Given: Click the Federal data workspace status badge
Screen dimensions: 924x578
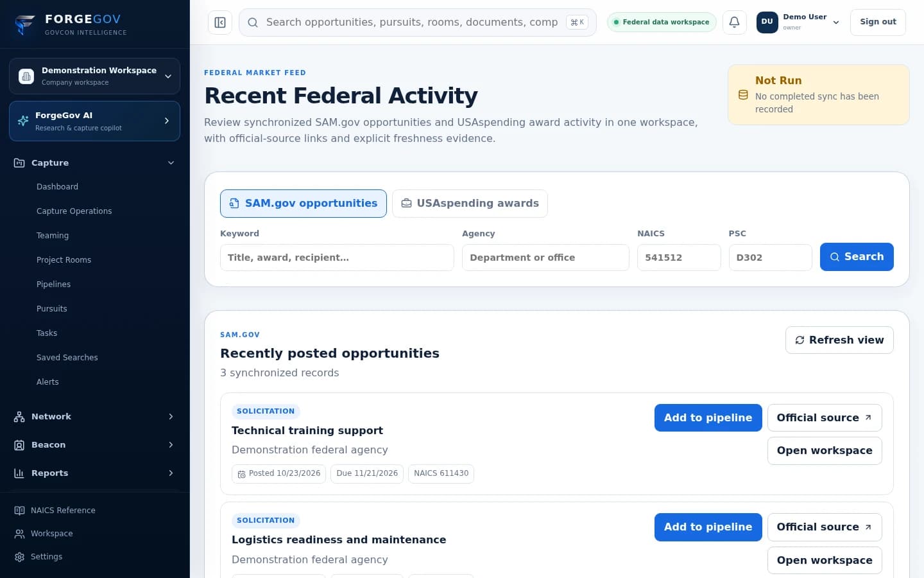Looking at the screenshot, I should pos(662,22).
